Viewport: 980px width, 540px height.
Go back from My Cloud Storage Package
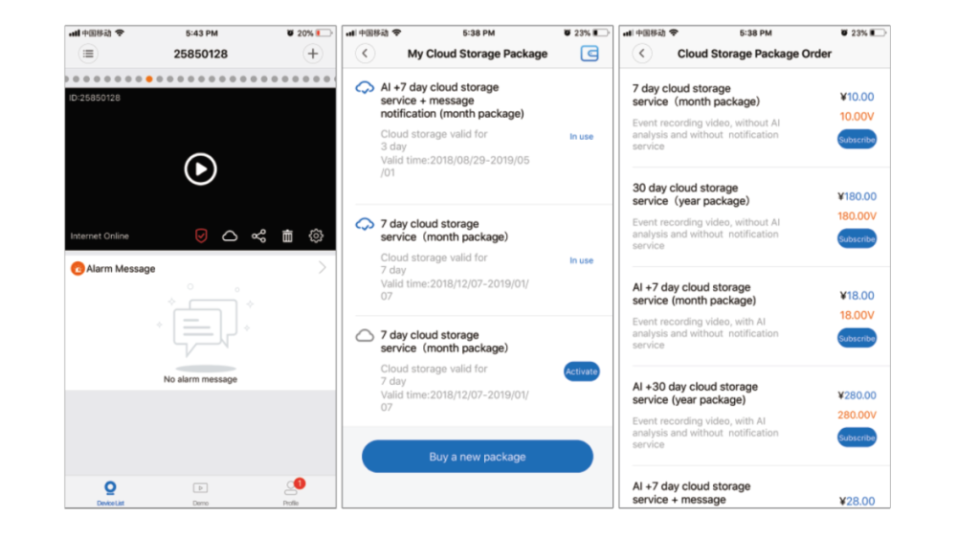tap(365, 55)
